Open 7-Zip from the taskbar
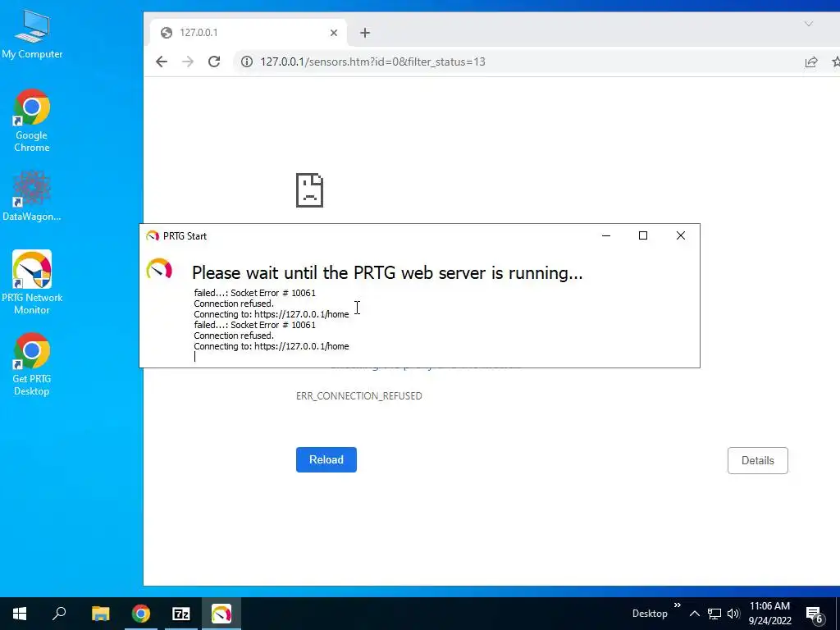 (181, 614)
